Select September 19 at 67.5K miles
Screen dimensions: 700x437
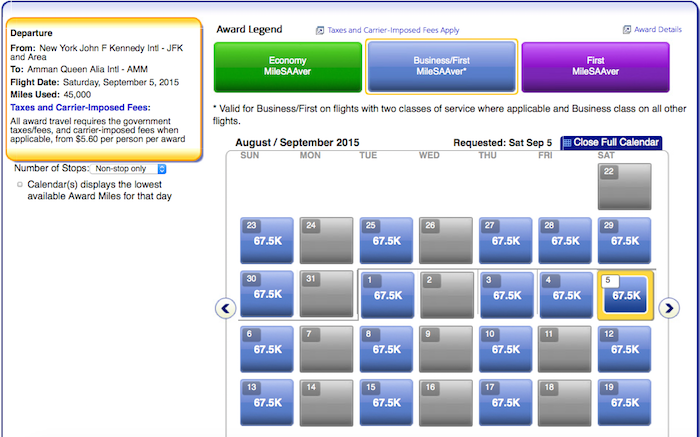coord(625,402)
